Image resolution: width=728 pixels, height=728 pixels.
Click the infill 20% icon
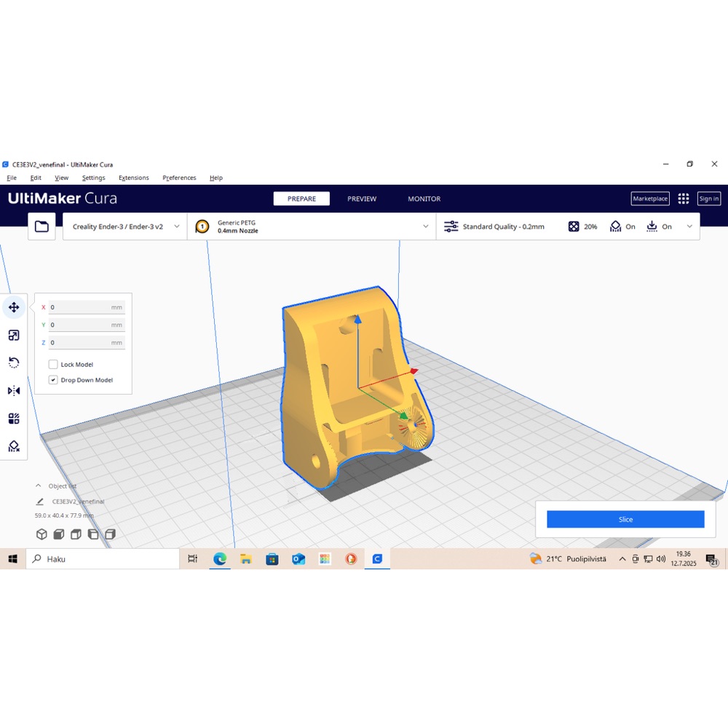(x=574, y=226)
